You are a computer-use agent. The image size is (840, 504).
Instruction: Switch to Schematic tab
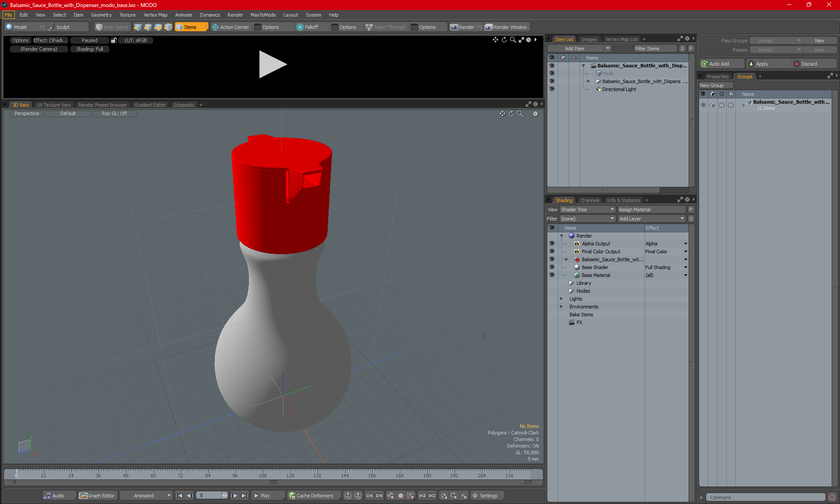click(x=184, y=105)
